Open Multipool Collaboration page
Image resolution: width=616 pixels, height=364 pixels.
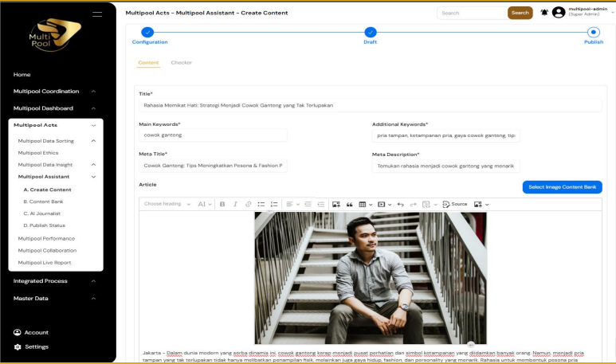coord(47,251)
